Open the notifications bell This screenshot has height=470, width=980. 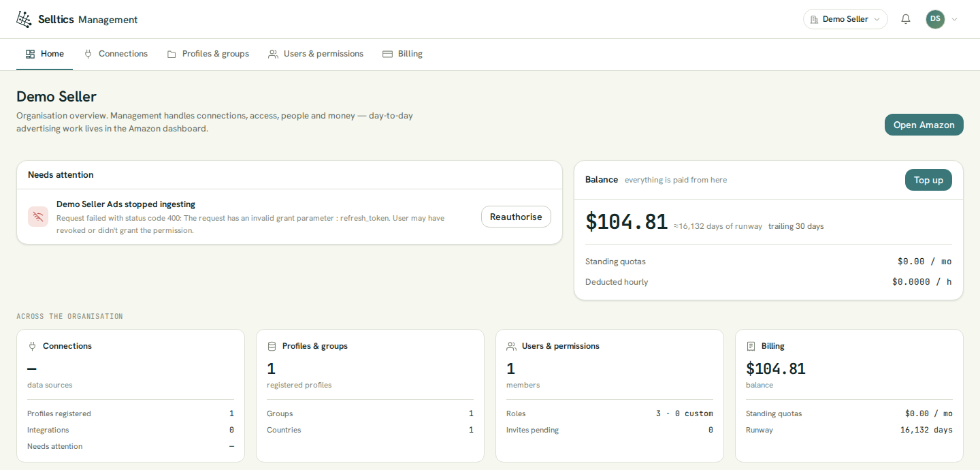tap(906, 19)
